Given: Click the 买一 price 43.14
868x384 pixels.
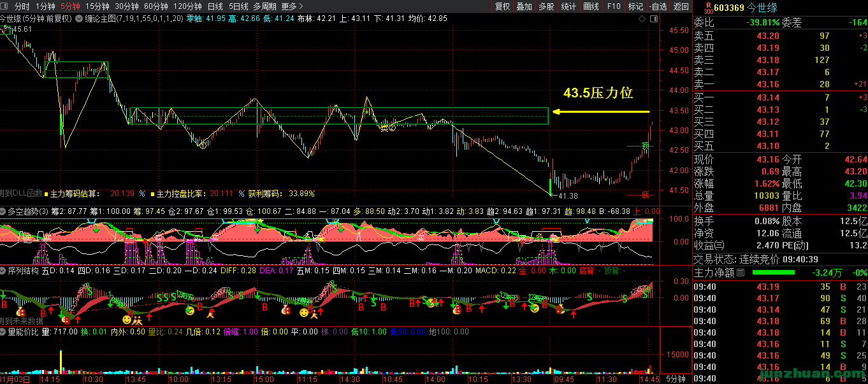Looking at the screenshot, I should coord(768,97).
